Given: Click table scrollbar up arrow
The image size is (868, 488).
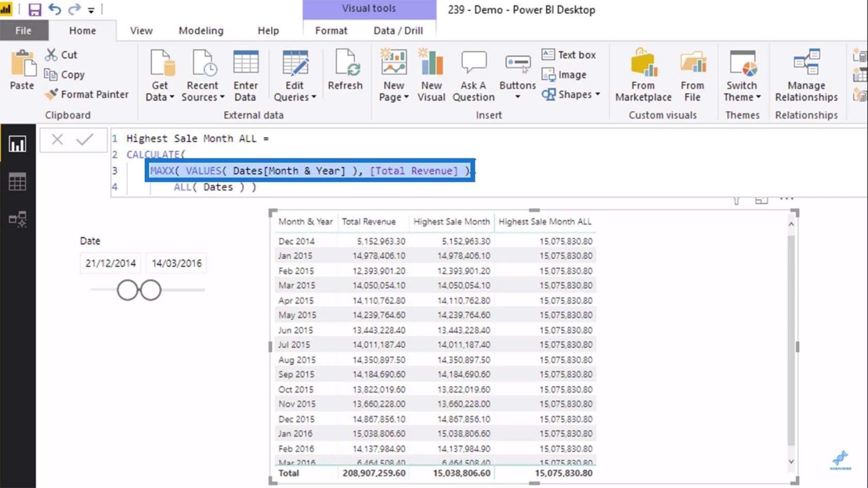Looking at the screenshot, I should tap(791, 224).
